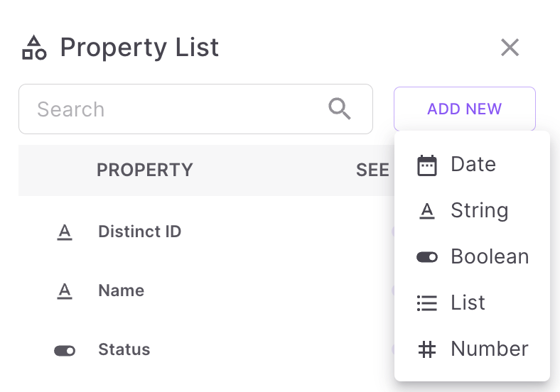The image size is (560, 392).
Task: Open the Status property row
Action: point(124,350)
